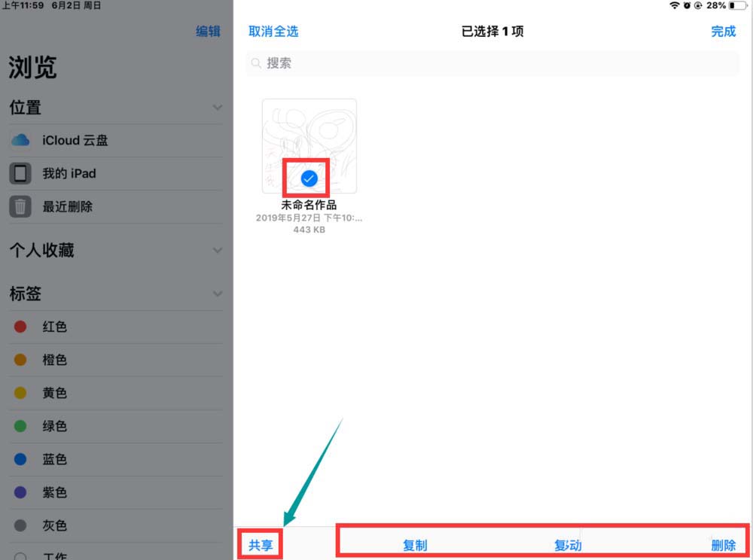Screen dimensions: 753x560
Task: Click the rotation lock status icon
Action: (698, 5)
